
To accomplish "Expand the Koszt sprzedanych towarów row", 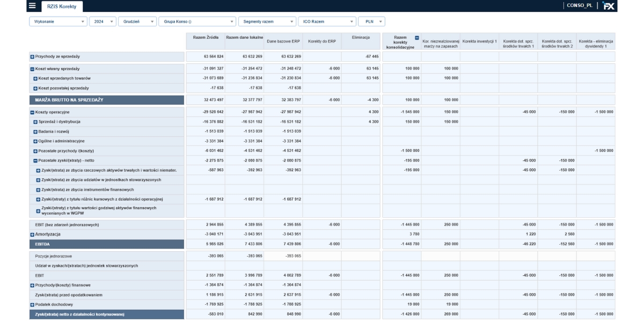I will 35,78.
